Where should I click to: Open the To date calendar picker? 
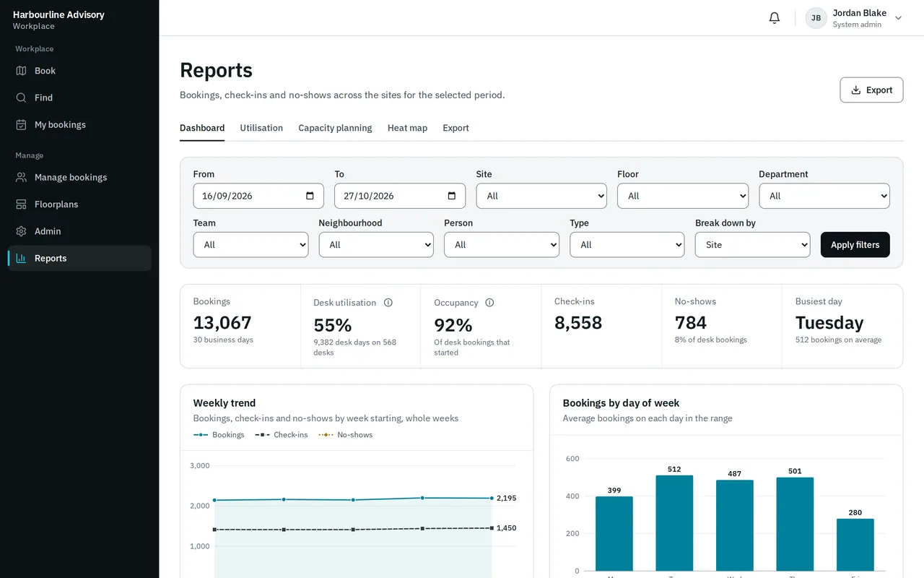point(451,196)
